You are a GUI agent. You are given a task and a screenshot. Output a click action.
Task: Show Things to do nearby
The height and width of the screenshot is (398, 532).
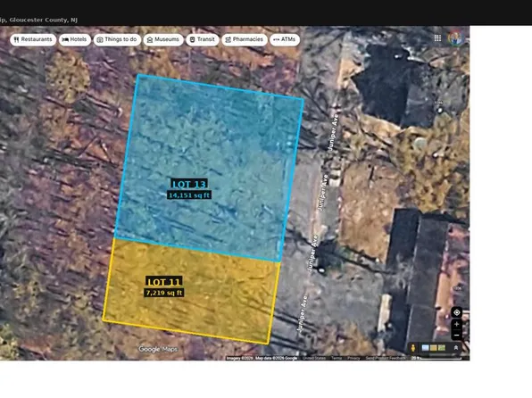pyautogui.click(x=117, y=39)
